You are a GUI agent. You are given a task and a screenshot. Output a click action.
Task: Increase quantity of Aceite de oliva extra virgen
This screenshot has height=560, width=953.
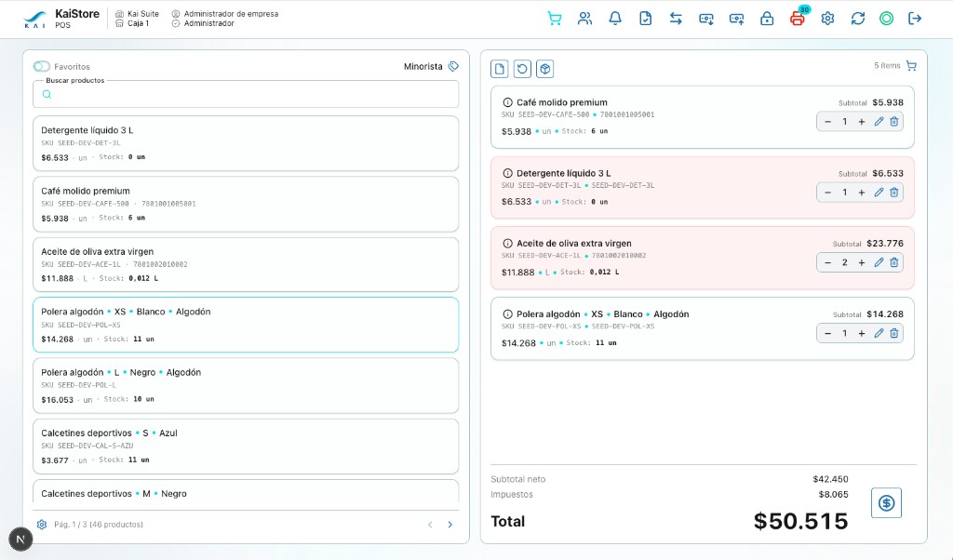click(861, 262)
